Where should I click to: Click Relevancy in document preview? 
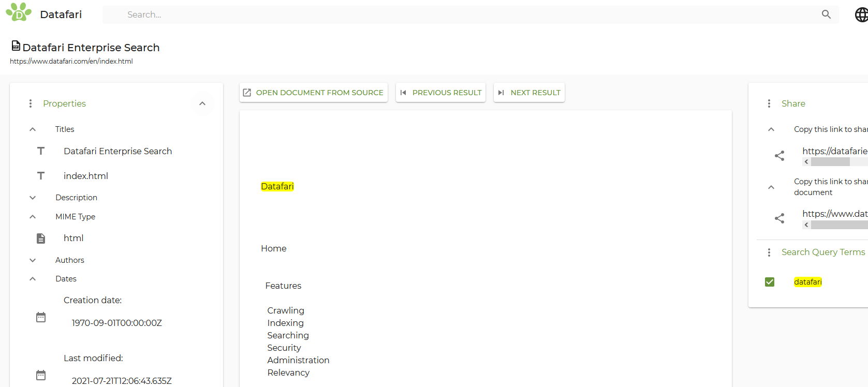[x=289, y=373]
